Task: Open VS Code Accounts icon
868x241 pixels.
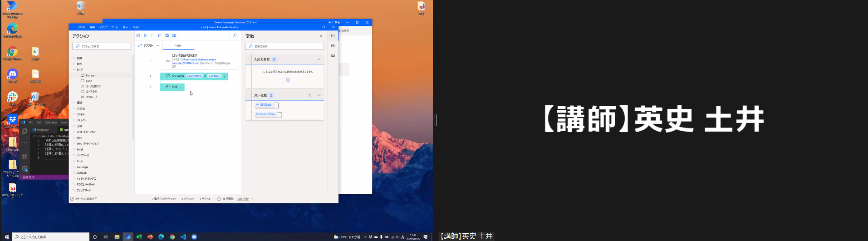Action: [25, 157]
